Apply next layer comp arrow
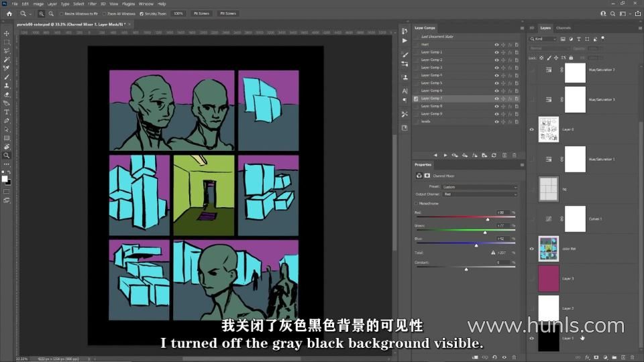Image resolution: width=644 pixels, height=362 pixels. click(445, 156)
